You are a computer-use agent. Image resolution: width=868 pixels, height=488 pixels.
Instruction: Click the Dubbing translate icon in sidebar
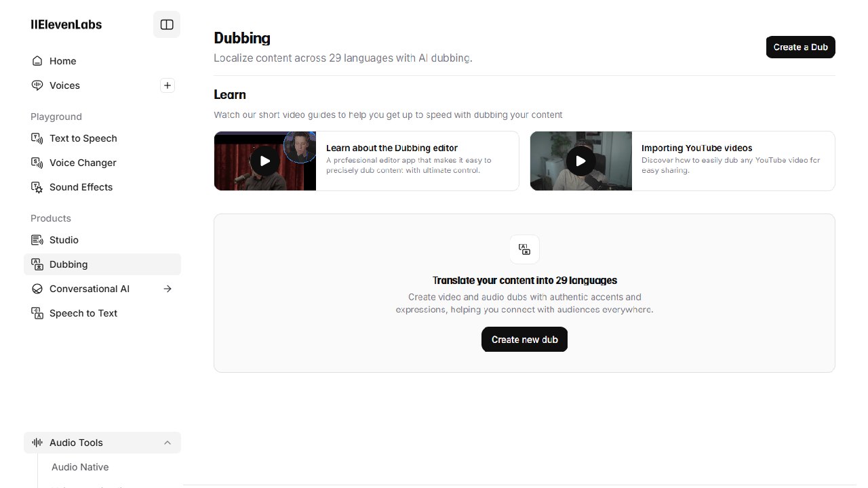(x=37, y=264)
